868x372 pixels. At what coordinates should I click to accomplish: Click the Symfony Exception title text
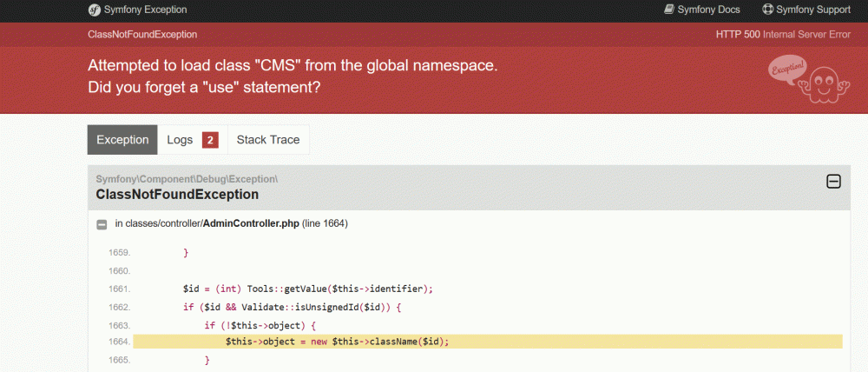145,10
